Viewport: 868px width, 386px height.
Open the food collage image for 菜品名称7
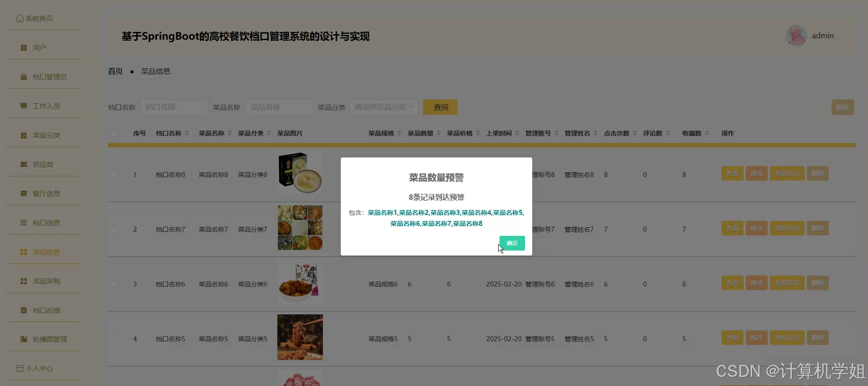[300, 228]
